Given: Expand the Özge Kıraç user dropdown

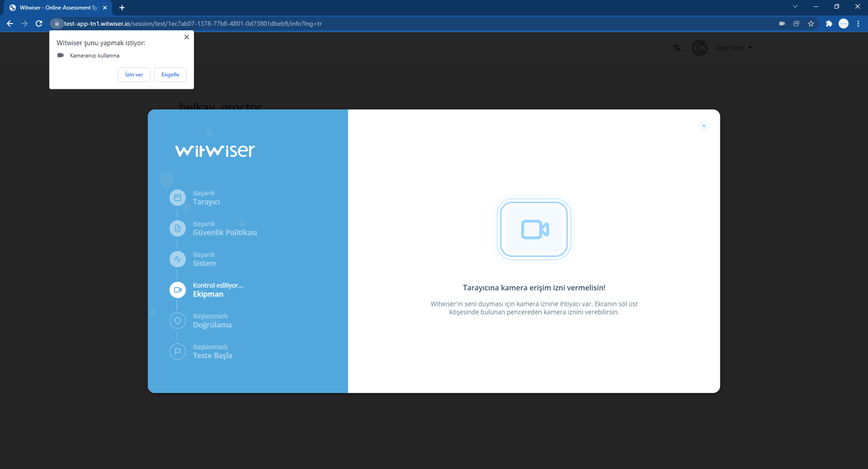Looking at the screenshot, I should coord(733,48).
